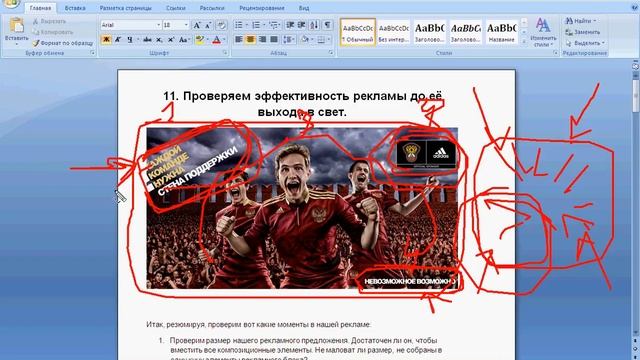640x360 pixels.
Task: Open the Line Spacing menu
Action: tap(289, 40)
